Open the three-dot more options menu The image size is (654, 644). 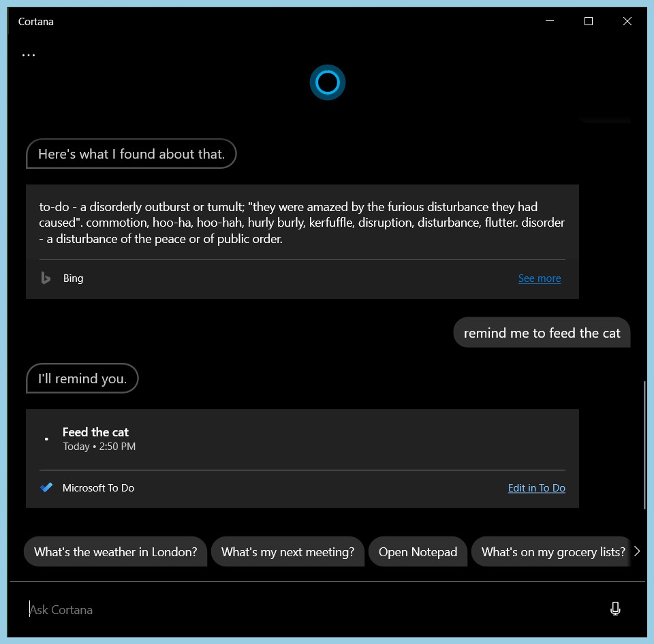(x=29, y=55)
